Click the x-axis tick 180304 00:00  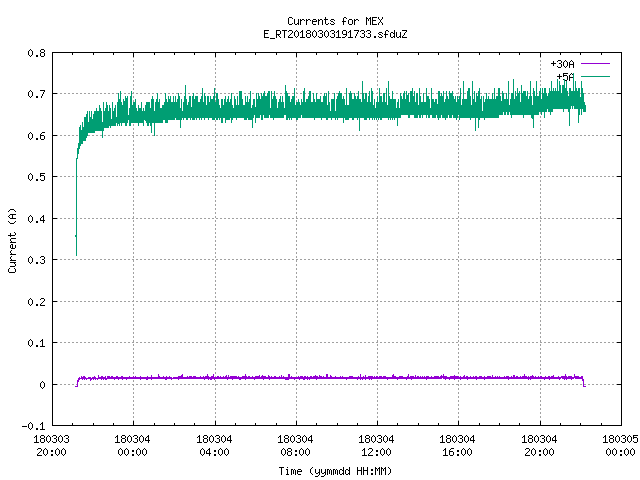[133, 446]
